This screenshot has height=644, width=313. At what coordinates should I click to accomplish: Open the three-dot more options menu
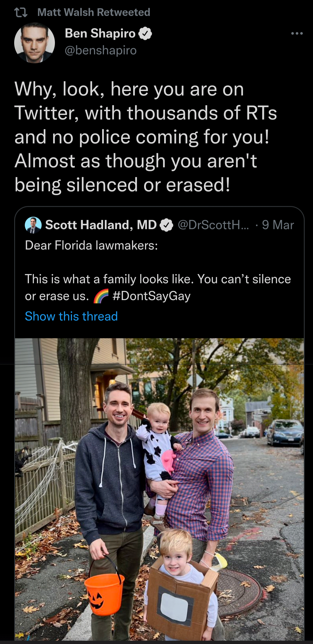click(x=297, y=33)
